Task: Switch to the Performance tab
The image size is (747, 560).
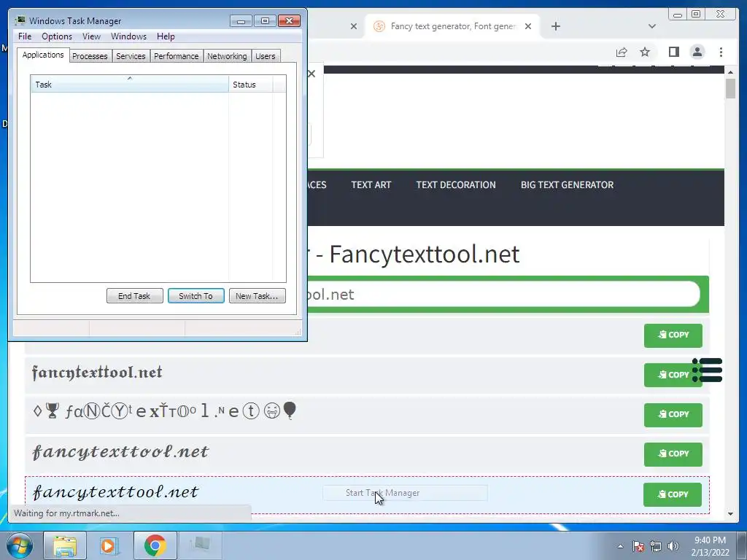Action: 177,56
